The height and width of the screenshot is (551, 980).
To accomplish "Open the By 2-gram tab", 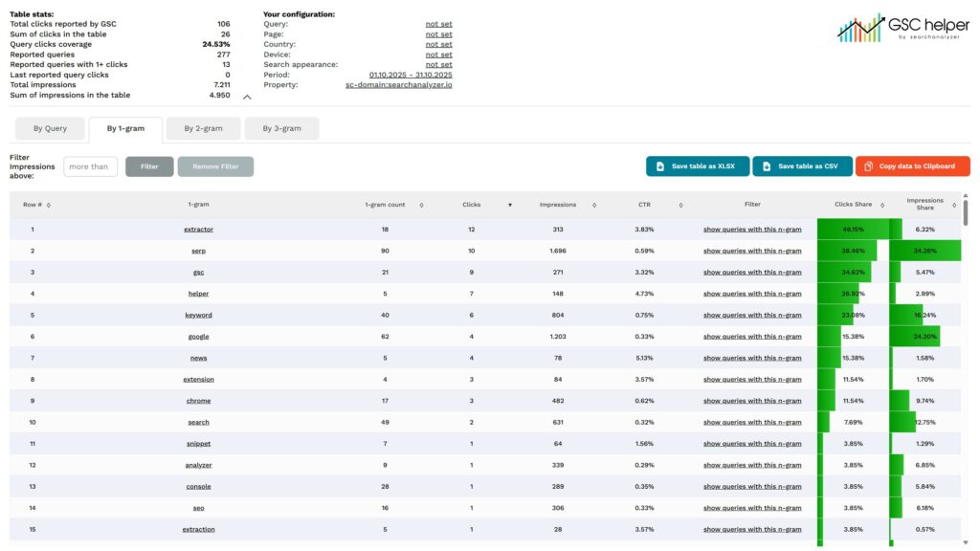I will click(x=202, y=128).
